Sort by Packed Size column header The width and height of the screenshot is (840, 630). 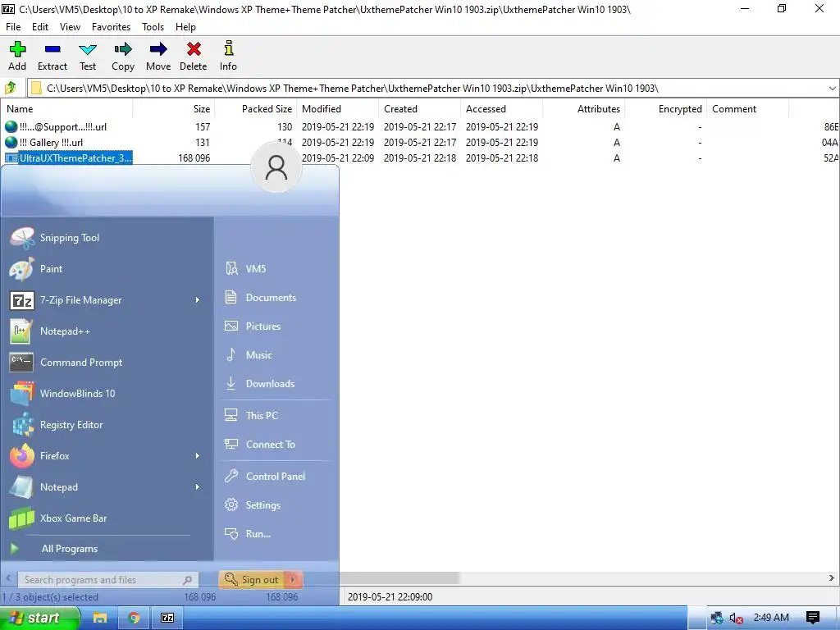256,109
